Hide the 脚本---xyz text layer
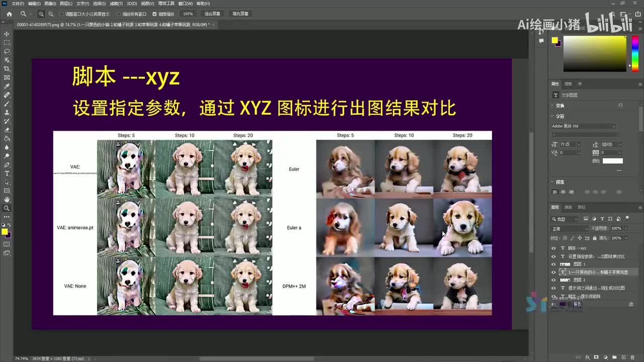 (x=554, y=248)
